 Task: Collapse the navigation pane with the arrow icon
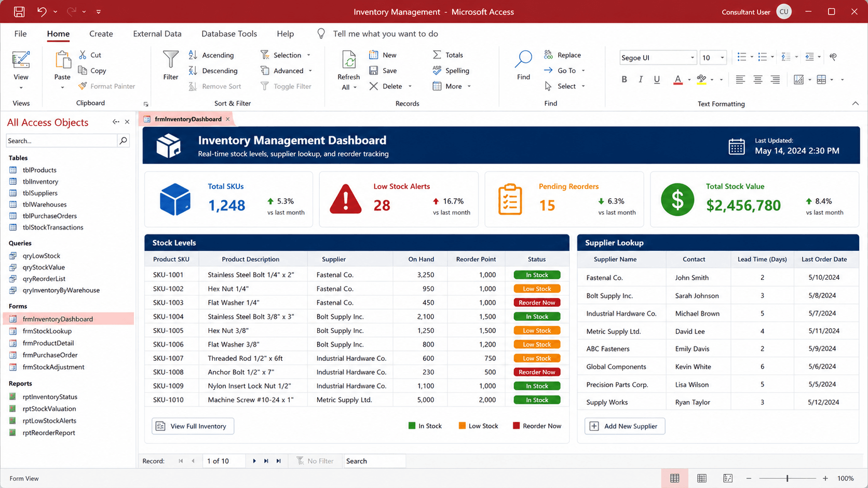pyautogui.click(x=116, y=122)
